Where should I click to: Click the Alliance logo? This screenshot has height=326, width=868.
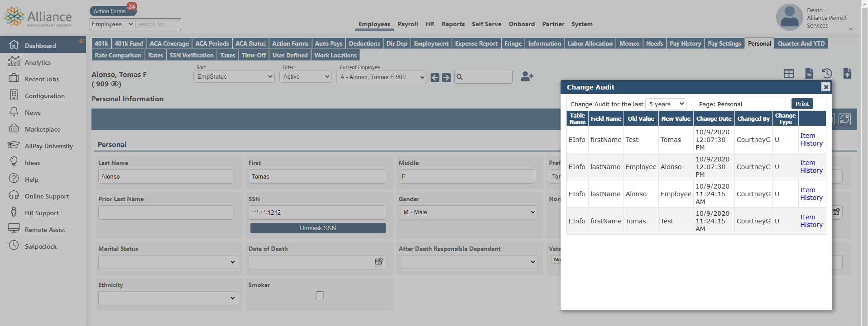pos(38,17)
